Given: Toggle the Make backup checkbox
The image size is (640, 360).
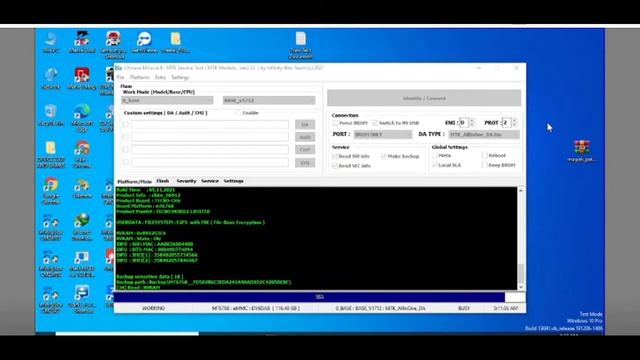Looking at the screenshot, I should point(384,156).
